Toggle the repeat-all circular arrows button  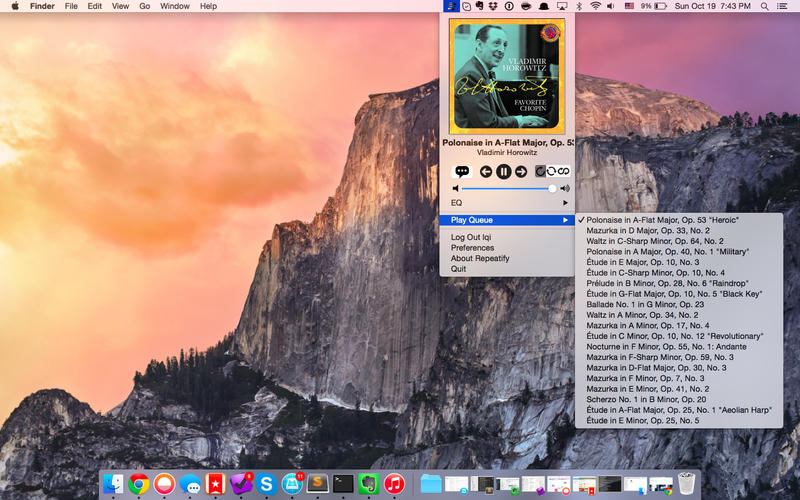[x=552, y=172]
